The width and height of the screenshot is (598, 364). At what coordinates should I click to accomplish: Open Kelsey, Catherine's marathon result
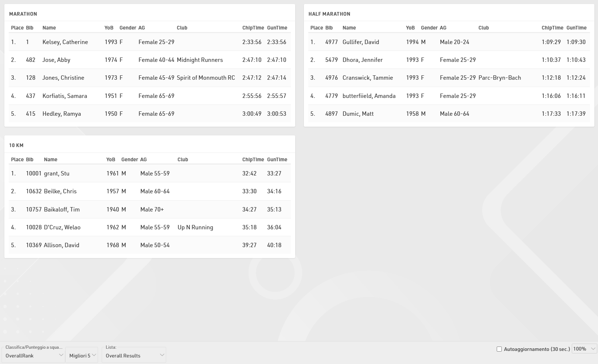pyautogui.click(x=65, y=42)
